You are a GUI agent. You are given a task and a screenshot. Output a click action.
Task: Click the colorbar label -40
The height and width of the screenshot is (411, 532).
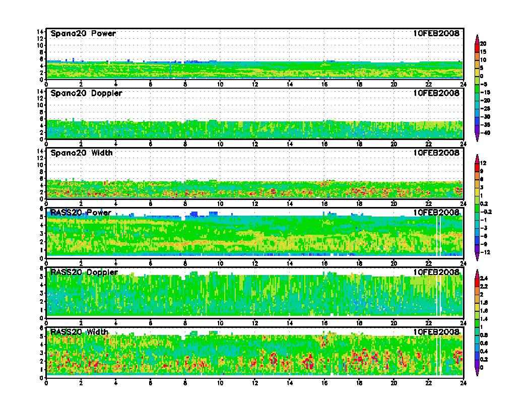485,133
